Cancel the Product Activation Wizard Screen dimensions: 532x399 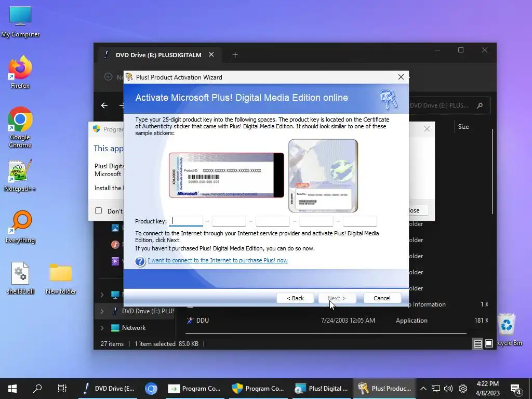pyautogui.click(x=382, y=298)
